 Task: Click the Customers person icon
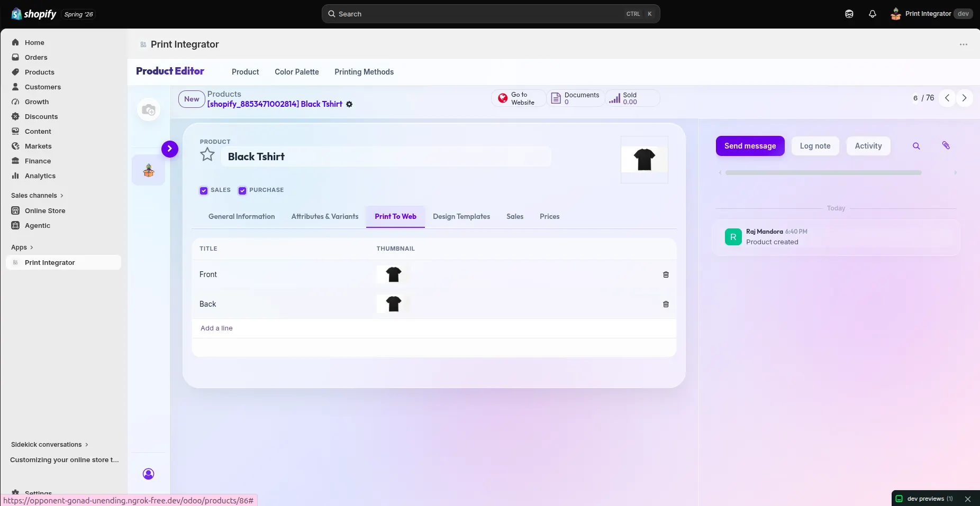coord(15,87)
